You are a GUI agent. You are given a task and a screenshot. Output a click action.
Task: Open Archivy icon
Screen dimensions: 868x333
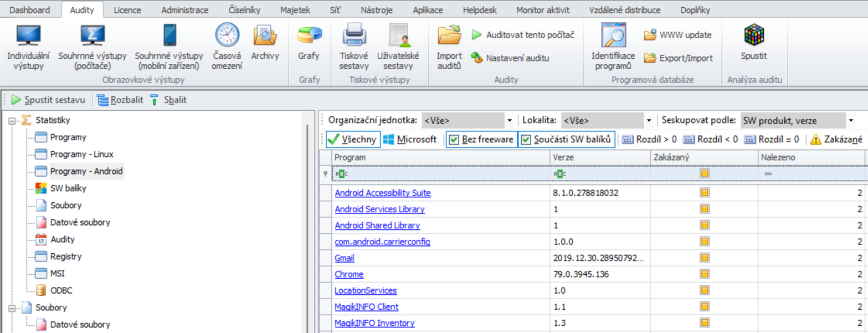coord(265,35)
